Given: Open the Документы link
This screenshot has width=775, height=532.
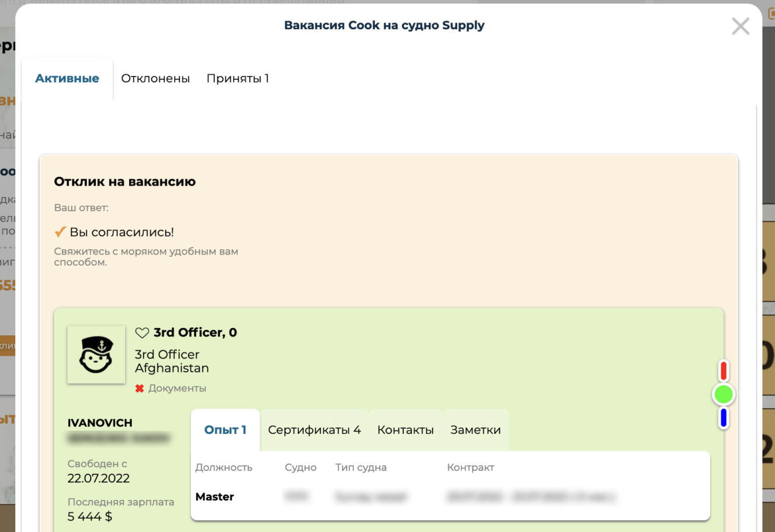Looking at the screenshot, I should 177,388.
